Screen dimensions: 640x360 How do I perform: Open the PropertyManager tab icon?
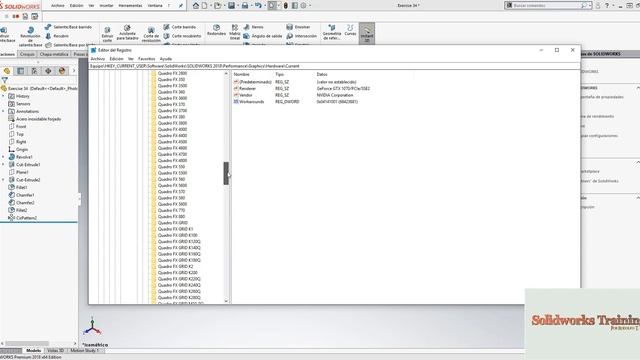pos(21,71)
